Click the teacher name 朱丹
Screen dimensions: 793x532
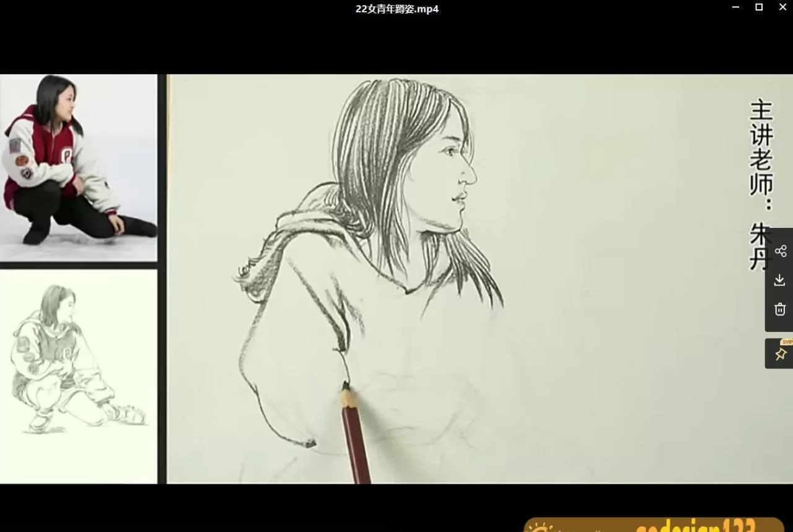(760, 246)
